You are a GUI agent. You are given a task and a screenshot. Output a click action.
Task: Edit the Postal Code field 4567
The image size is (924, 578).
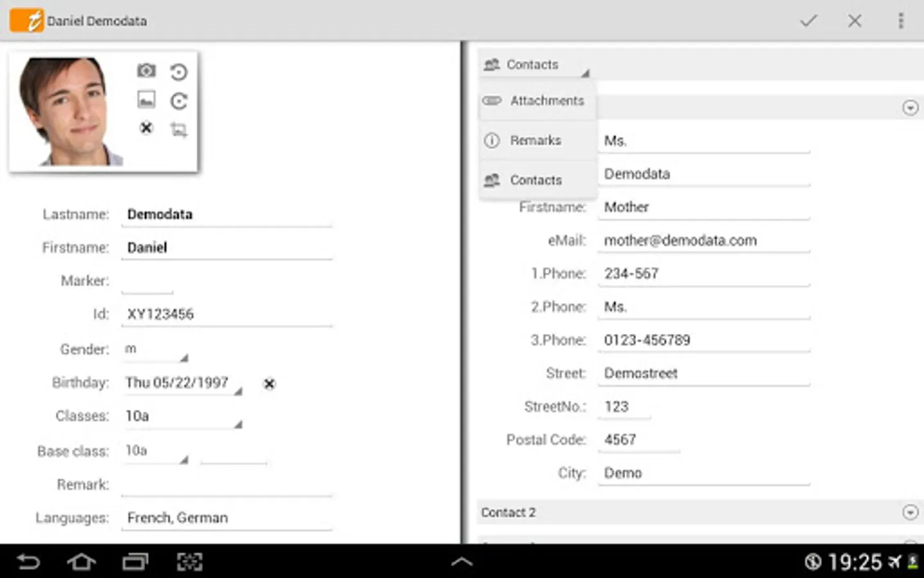(x=639, y=440)
